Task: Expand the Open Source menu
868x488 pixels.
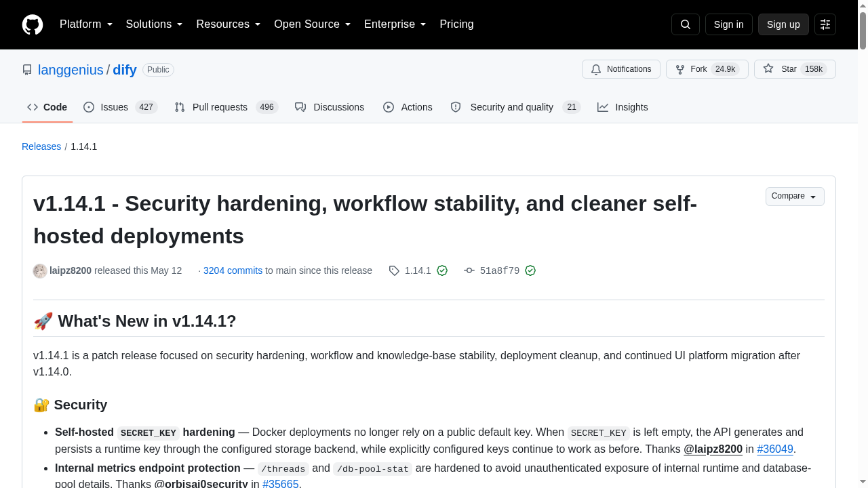Action: pyautogui.click(x=313, y=24)
